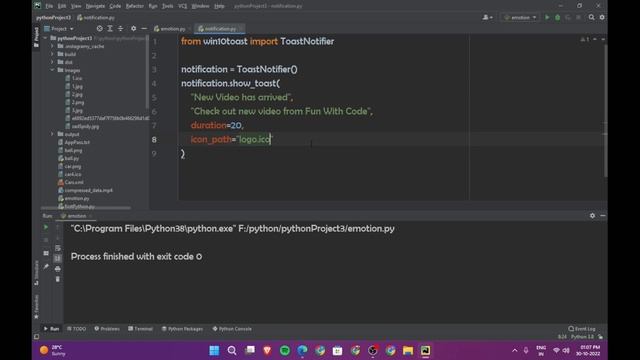This screenshot has width=640, height=360.
Task: Expand all icon in Project panel header
Action: [x=110, y=29]
